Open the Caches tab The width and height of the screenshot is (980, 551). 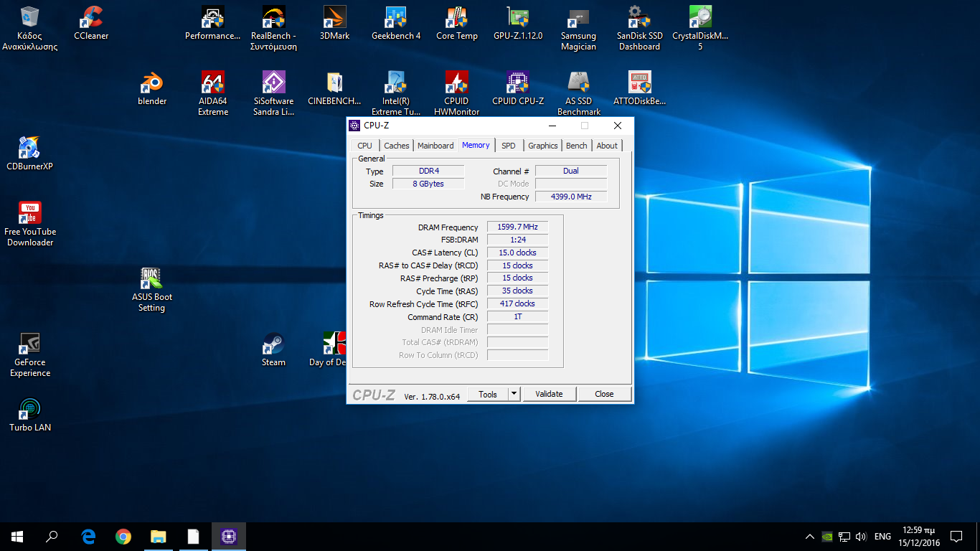[x=396, y=146]
